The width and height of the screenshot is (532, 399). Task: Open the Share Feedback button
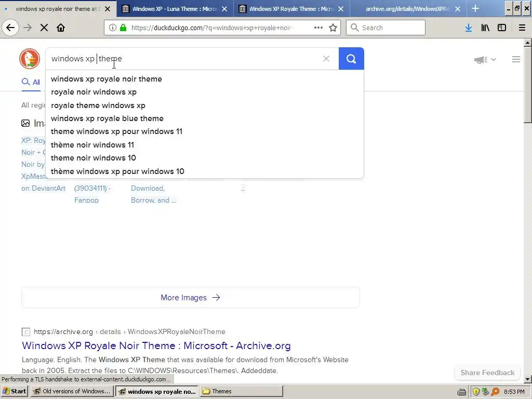click(x=487, y=373)
